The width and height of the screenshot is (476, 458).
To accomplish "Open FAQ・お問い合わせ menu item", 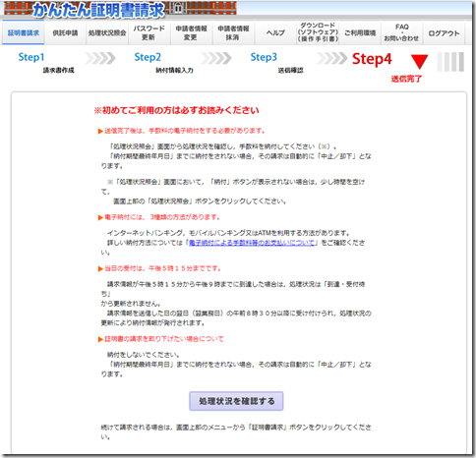I will (x=401, y=32).
